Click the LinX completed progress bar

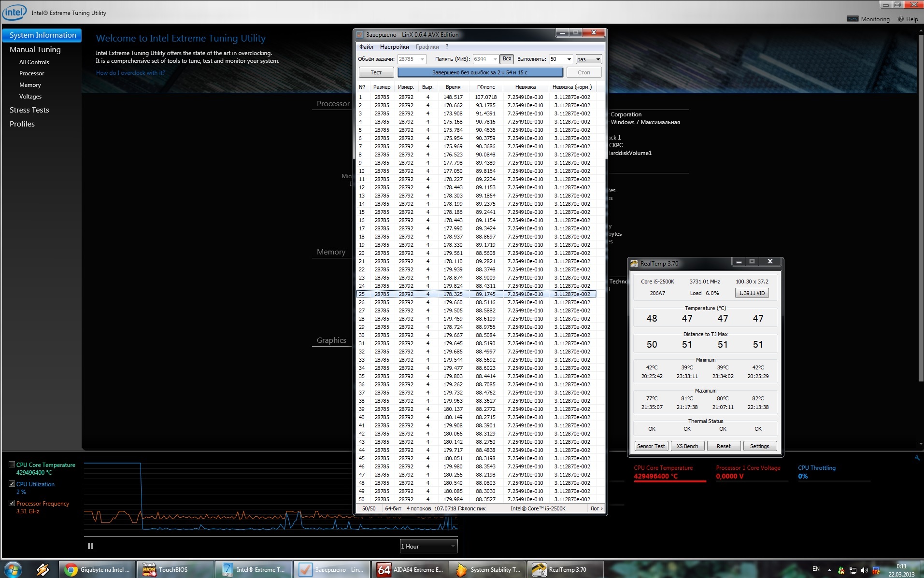pyautogui.click(x=480, y=72)
